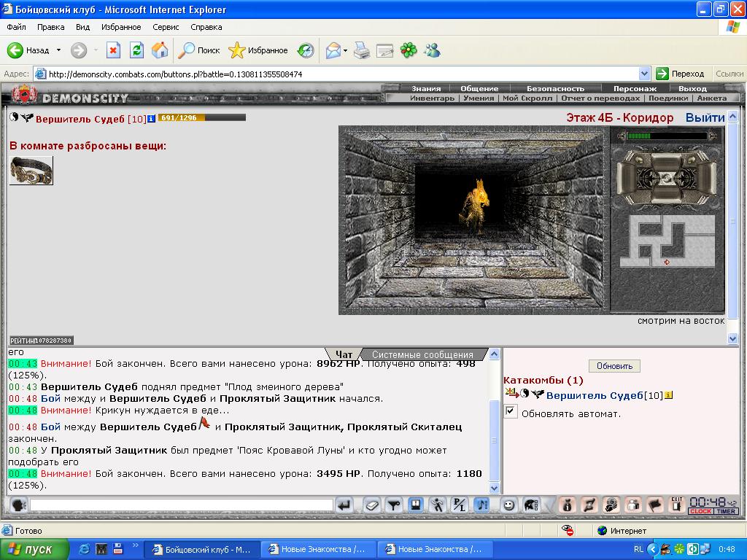Viewport: 747px width, 560px height.
Task: Open the Избранное menu in menu bar
Action: pyautogui.click(x=121, y=27)
